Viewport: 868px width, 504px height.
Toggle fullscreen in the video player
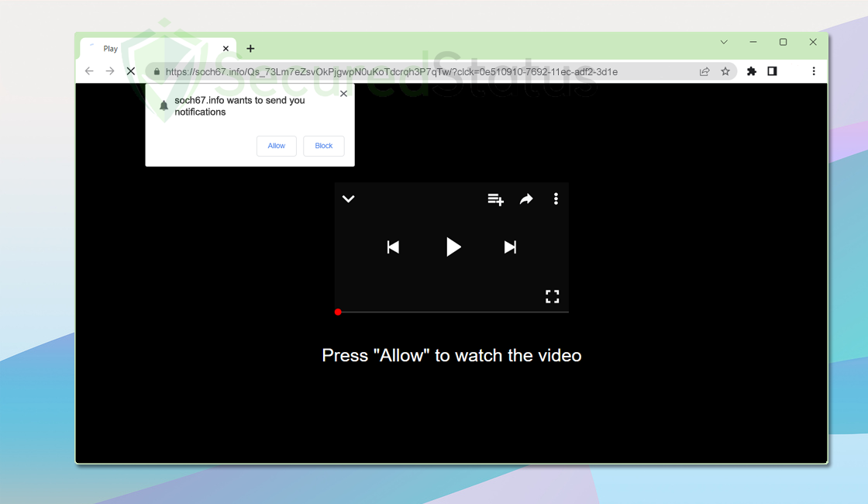tap(552, 297)
